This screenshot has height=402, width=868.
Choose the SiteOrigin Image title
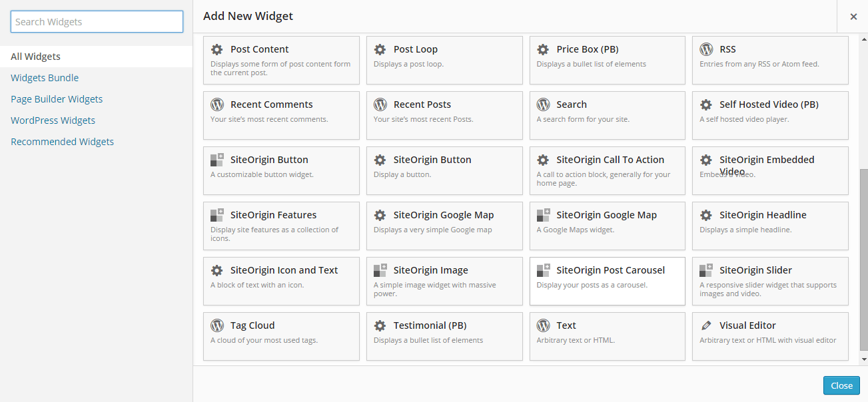tap(430, 270)
